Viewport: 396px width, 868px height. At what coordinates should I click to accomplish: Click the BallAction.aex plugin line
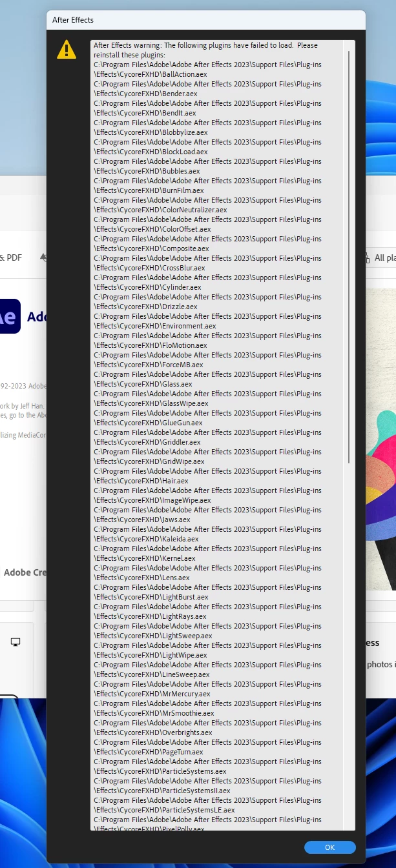click(150, 74)
